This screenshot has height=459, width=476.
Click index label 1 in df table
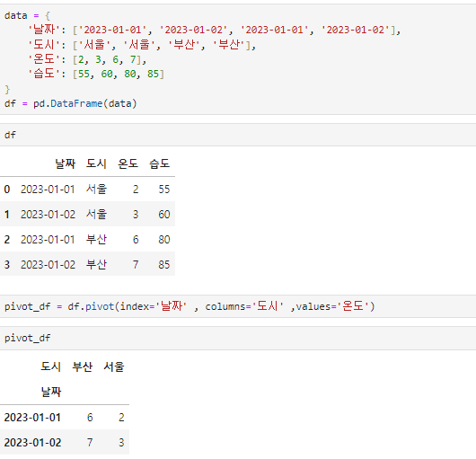pyautogui.click(x=7, y=215)
